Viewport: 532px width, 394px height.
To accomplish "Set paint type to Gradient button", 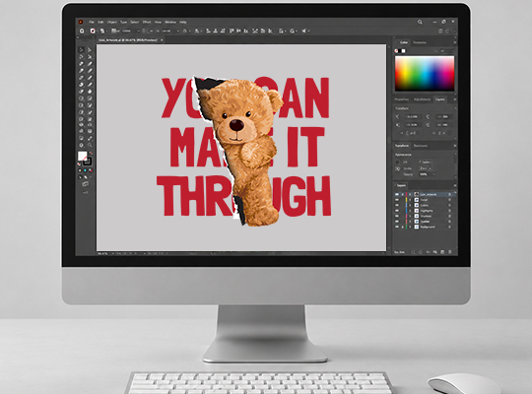I will (85, 170).
